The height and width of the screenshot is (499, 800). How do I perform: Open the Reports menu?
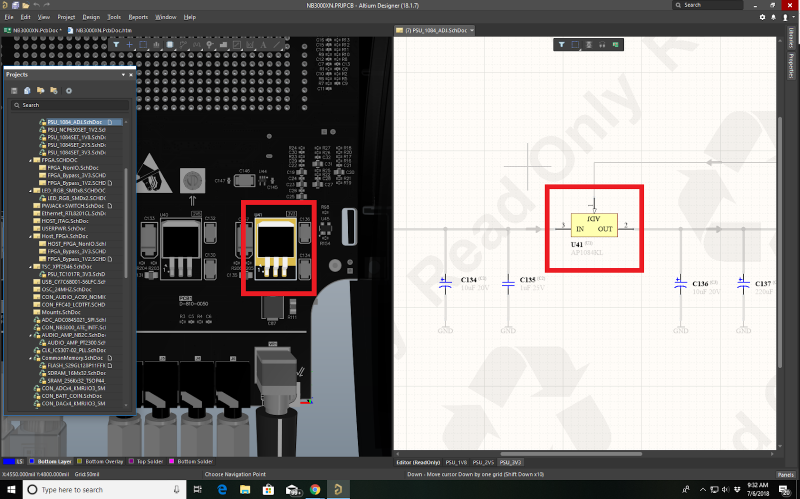click(138, 17)
